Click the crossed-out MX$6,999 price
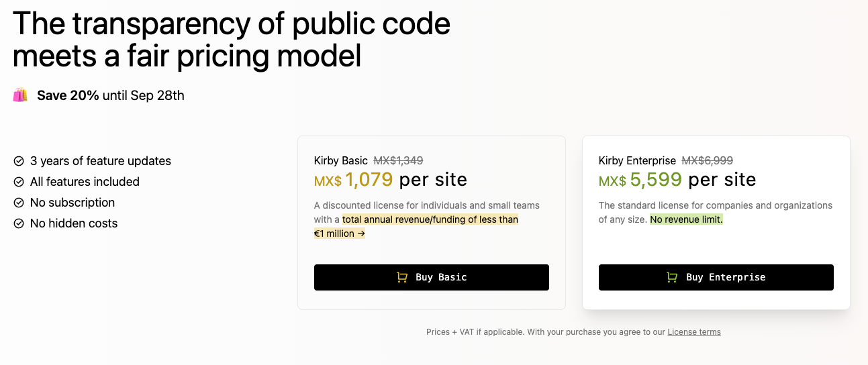 [x=708, y=161]
